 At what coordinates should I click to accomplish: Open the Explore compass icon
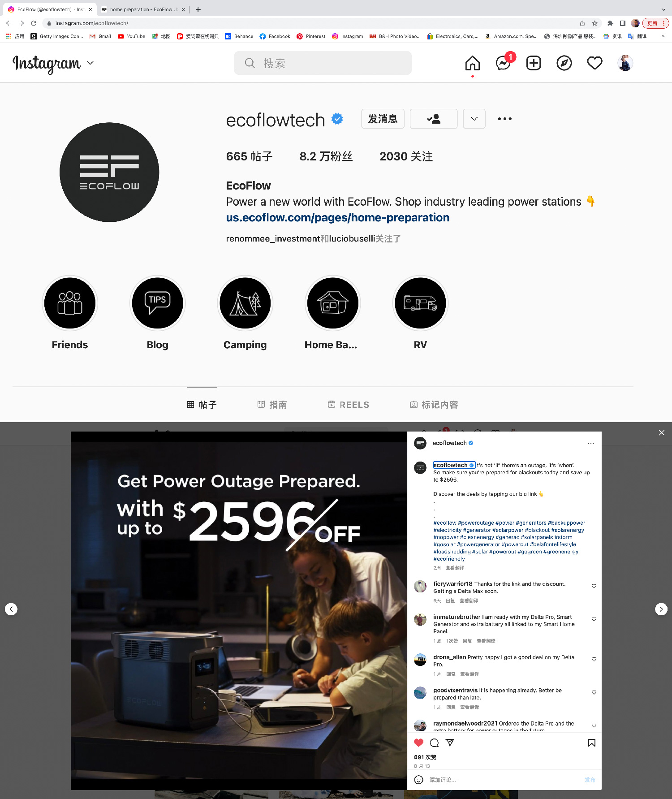tap(564, 63)
